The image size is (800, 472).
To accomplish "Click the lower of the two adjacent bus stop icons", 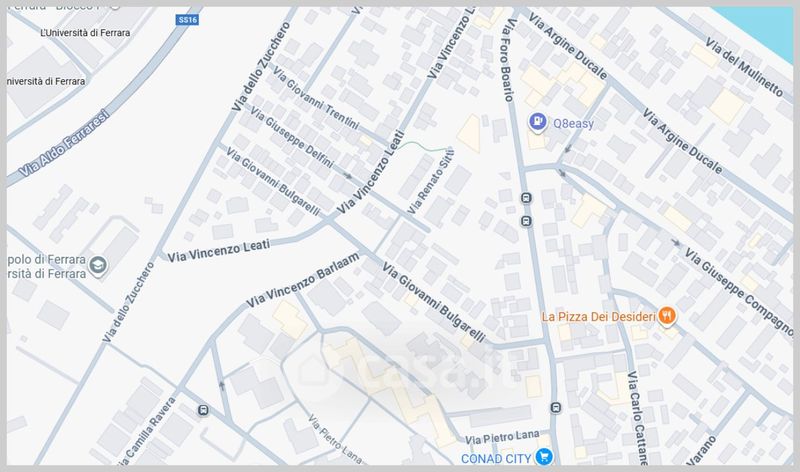I will (527, 221).
